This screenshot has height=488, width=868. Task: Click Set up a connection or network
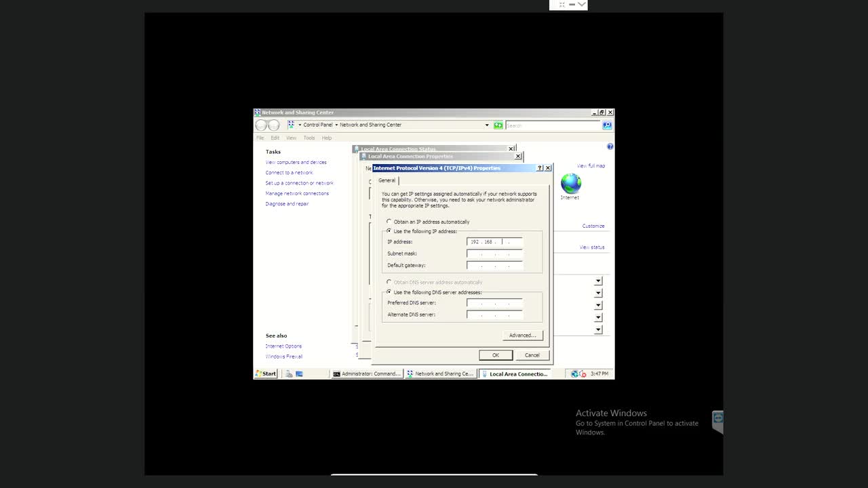tap(299, 183)
